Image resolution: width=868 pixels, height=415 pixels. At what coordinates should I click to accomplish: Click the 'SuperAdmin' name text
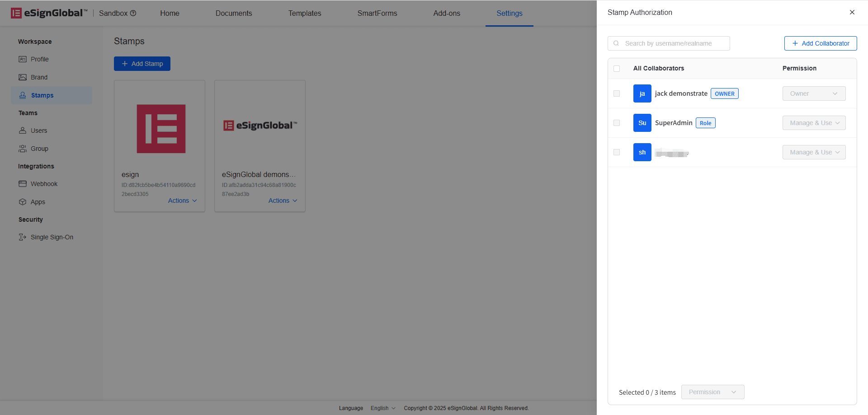click(x=674, y=123)
